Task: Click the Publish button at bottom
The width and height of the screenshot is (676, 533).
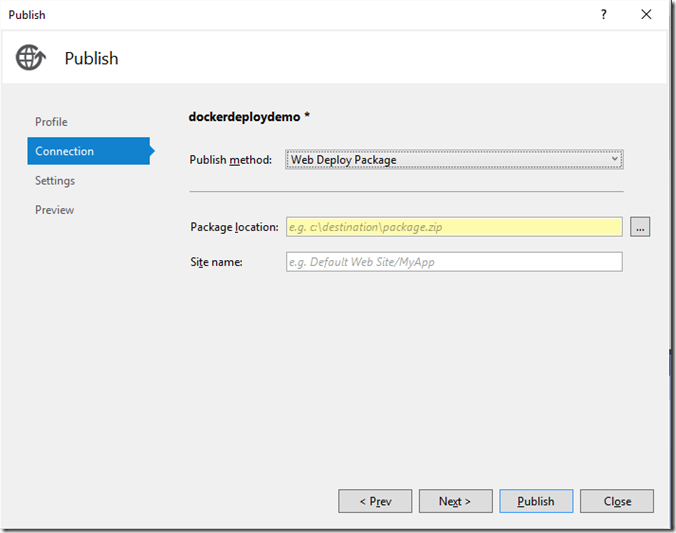Action: tap(536, 501)
